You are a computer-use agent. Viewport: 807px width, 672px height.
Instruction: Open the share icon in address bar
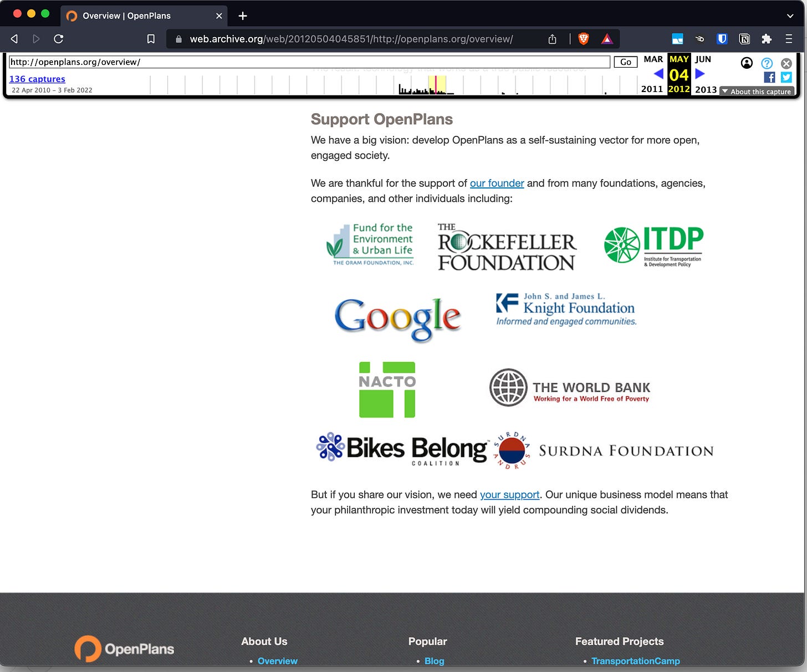(552, 39)
